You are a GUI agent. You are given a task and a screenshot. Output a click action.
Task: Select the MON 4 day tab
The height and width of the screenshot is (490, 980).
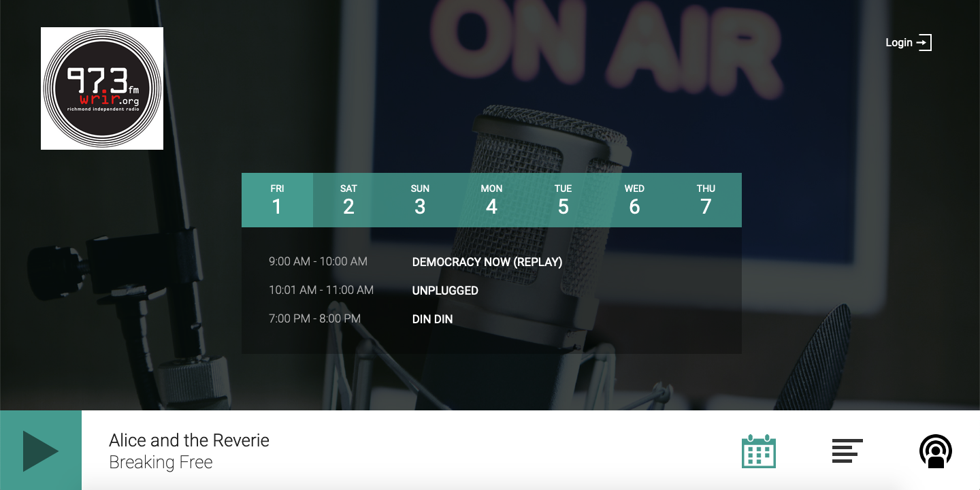[x=491, y=200]
